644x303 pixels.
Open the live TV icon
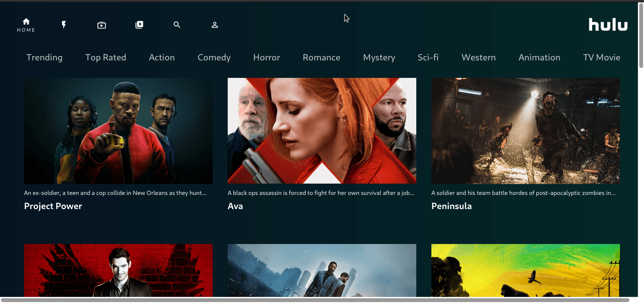pos(102,25)
